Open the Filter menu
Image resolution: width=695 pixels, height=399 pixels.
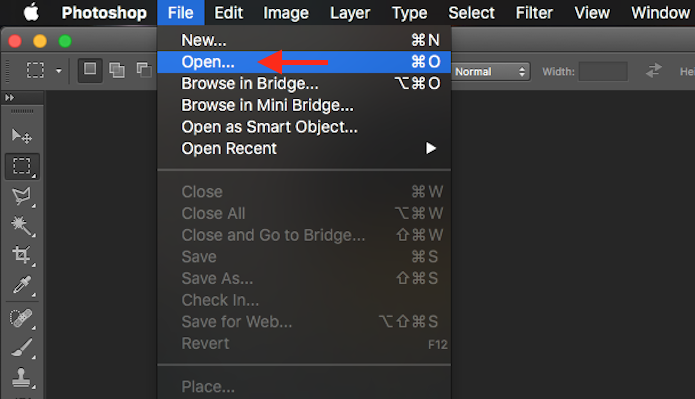534,13
